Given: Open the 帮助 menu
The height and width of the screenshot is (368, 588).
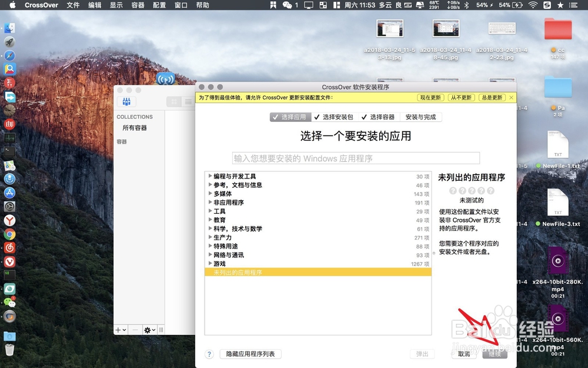Looking at the screenshot, I should (x=202, y=5).
